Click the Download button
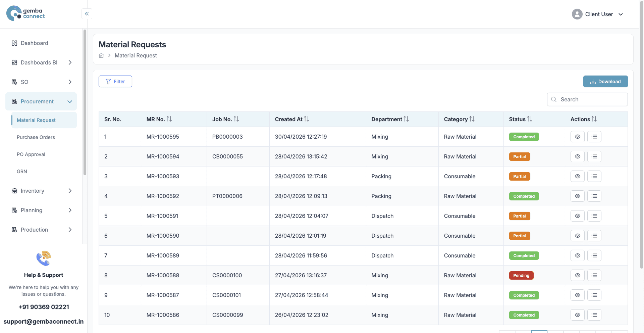Image resolution: width=644 pixels, height=333 pixels. point(605,81)
